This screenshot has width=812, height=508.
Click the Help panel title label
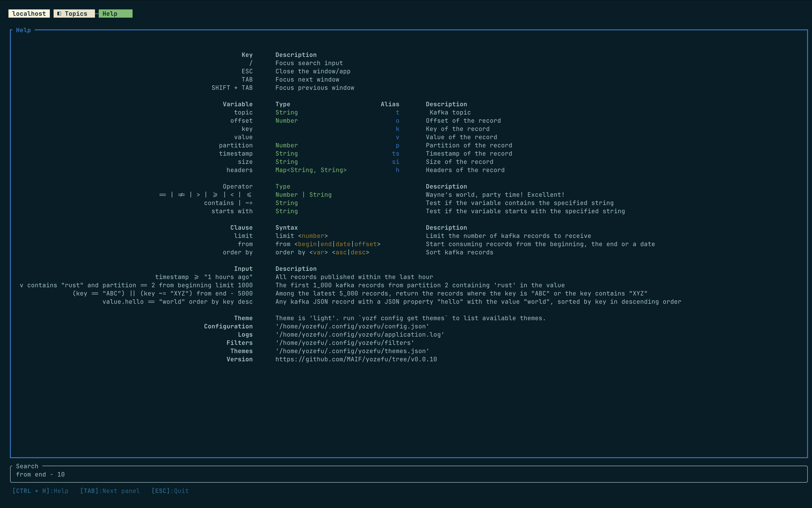coord(23,30)
